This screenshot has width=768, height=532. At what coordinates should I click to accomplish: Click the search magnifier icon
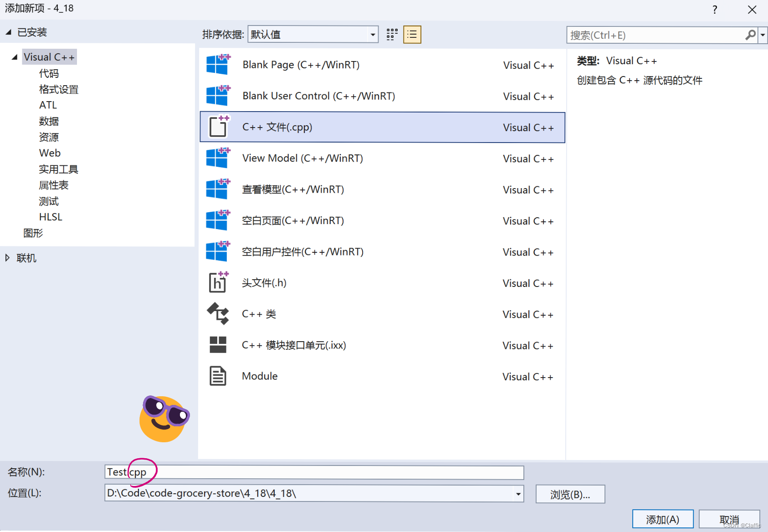click(x=750, y=35)
